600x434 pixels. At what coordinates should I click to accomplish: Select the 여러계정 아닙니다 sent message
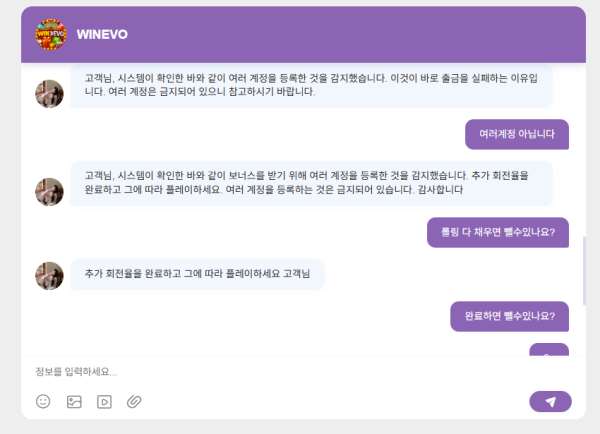click(x=516, y=134)
